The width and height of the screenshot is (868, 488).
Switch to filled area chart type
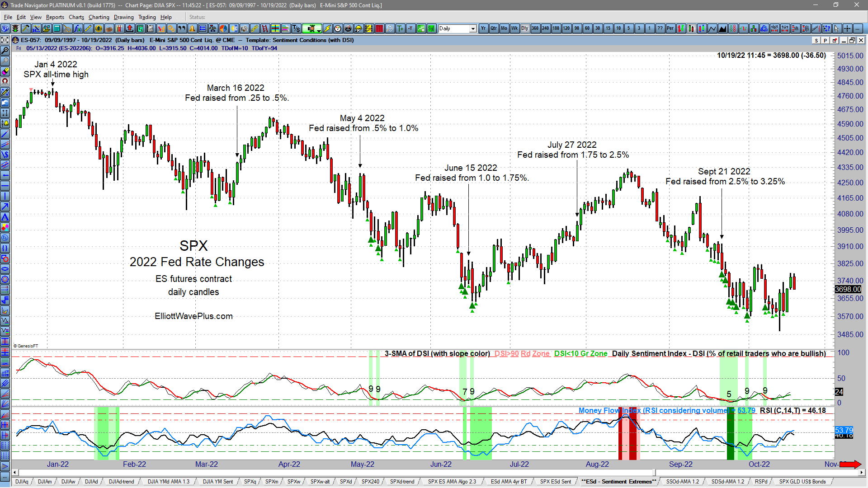pos(722,28)
